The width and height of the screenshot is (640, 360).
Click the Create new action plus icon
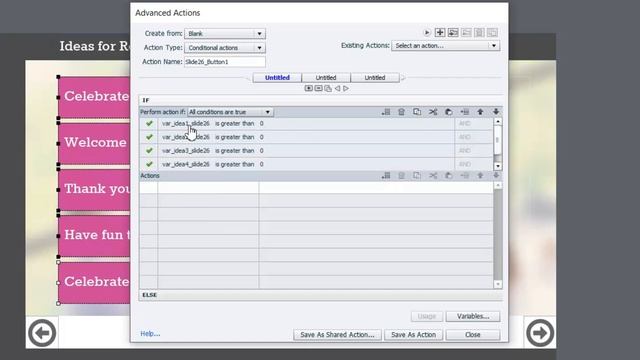pyautogui.click(x=440, y=33)
